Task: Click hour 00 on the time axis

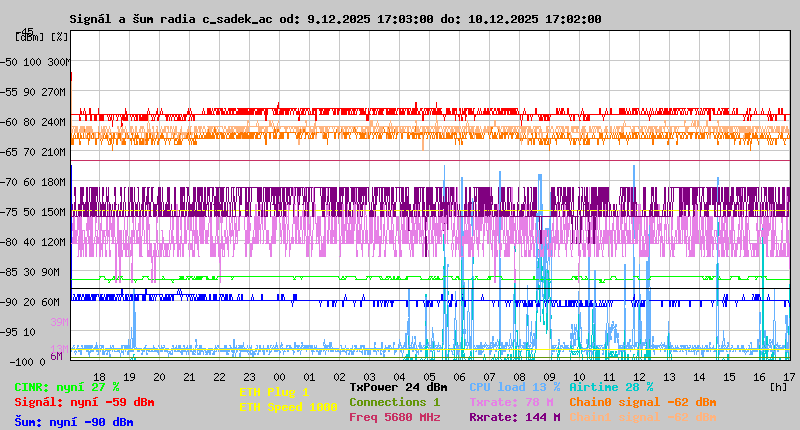Action: 281,377
